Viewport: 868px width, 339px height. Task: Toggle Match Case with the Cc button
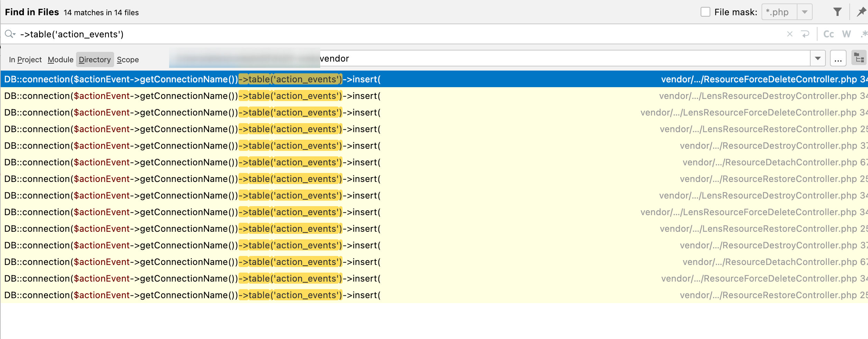(829, 34)
